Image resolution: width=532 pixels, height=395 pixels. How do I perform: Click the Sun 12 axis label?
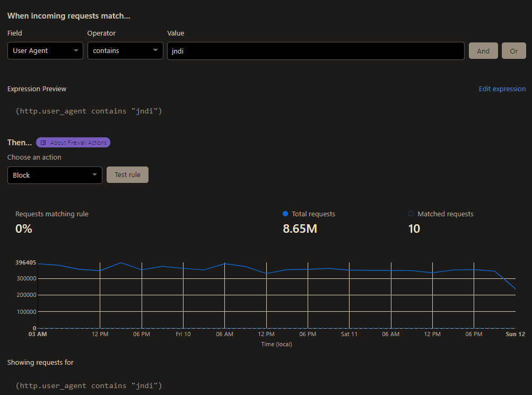[x=515, y=335]
